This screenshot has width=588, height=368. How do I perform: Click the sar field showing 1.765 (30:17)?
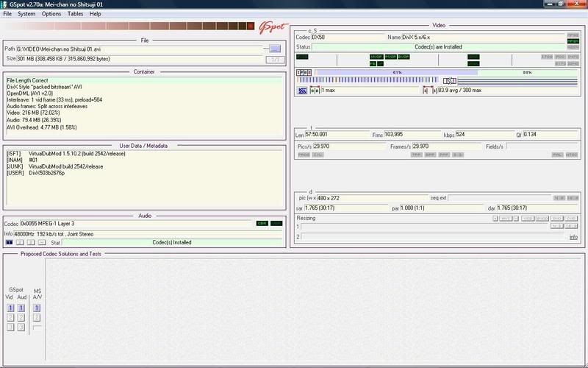pyautogui.click(x=346, y=208)
